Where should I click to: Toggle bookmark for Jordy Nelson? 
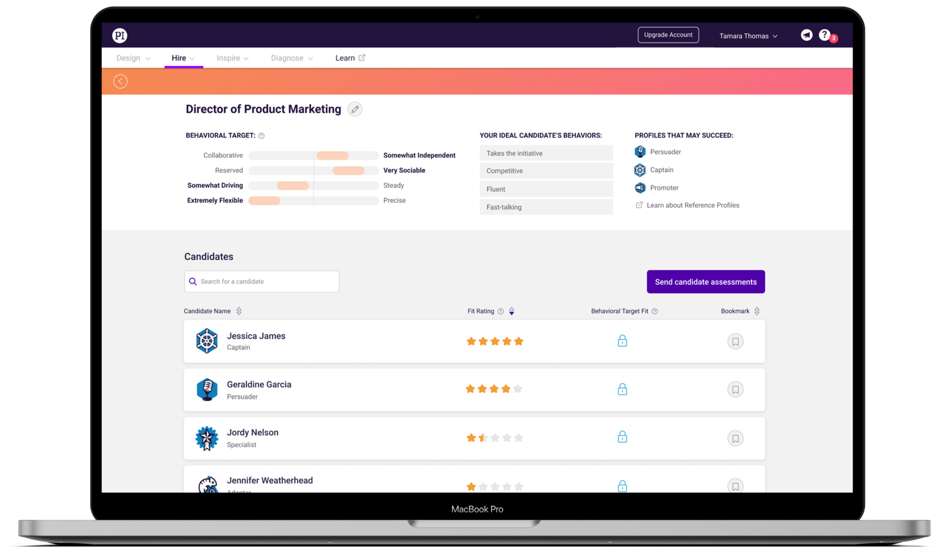point(735,439)
